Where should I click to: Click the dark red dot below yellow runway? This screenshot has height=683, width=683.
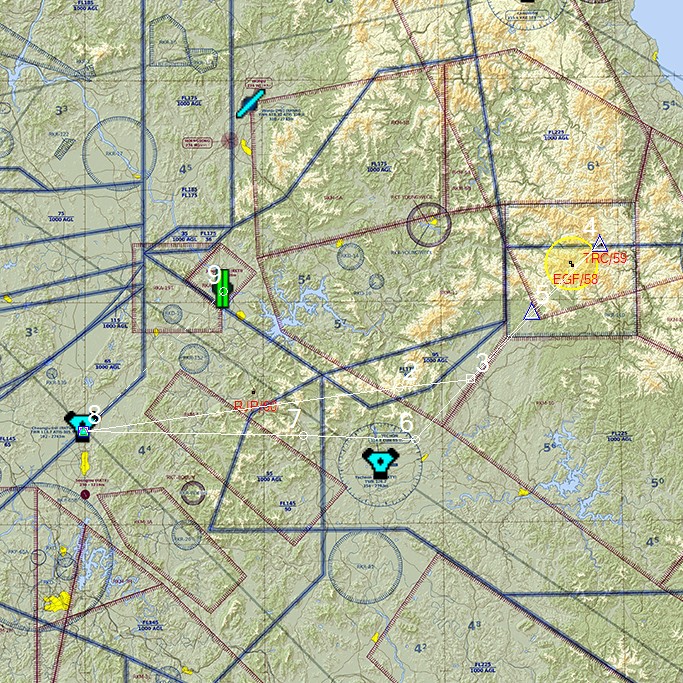pos(85,494)
